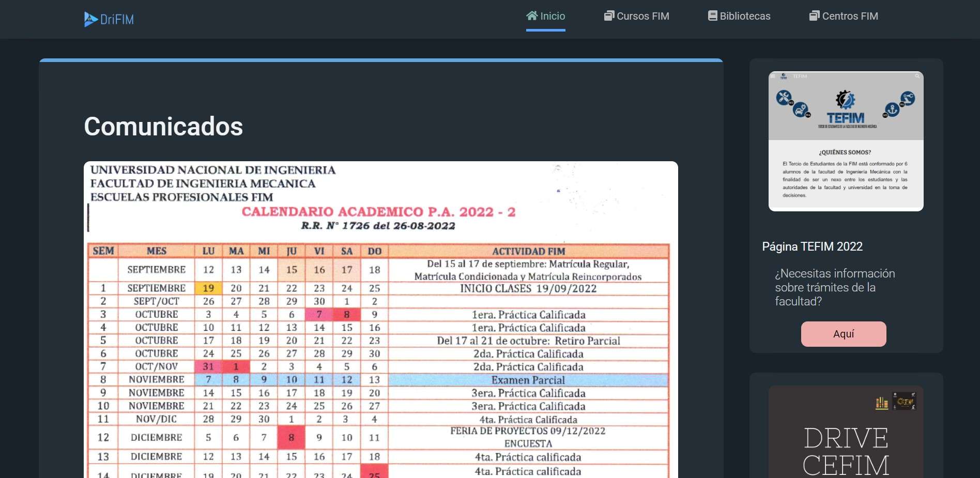Click the CEFIM badge on Drive card
Image resolution: width=980 pixels, height=478 pixels.
tap(905, 402)
